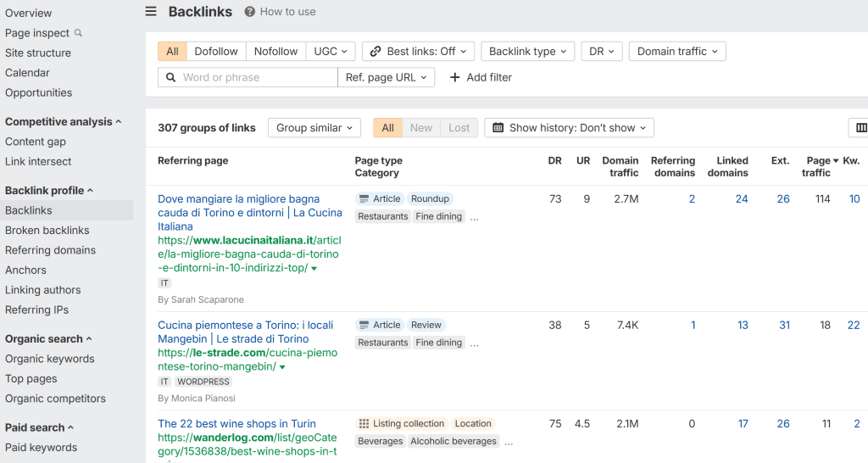Open the Domain traffic dropdown
Viewport: 868px width, 463px height.
click(x=677, y=52)
